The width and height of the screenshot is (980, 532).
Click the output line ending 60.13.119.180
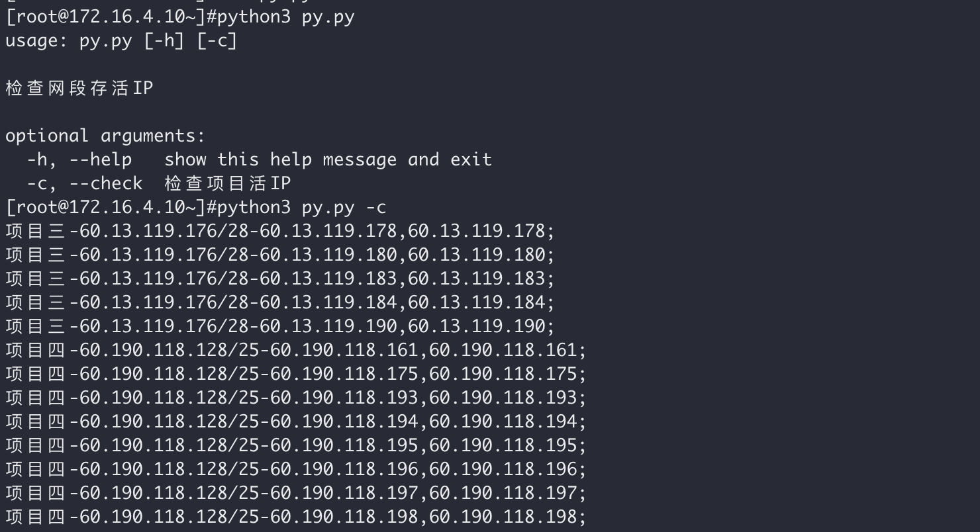(x=280, y=255)
